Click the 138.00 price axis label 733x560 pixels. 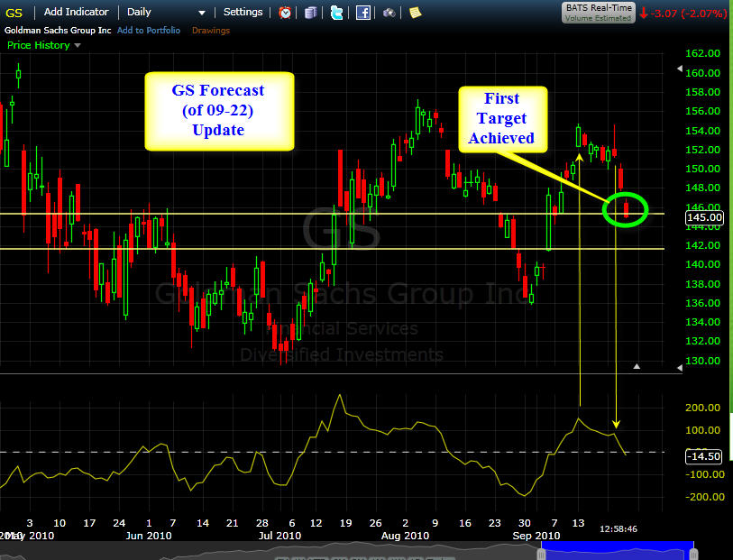(702, 284)
